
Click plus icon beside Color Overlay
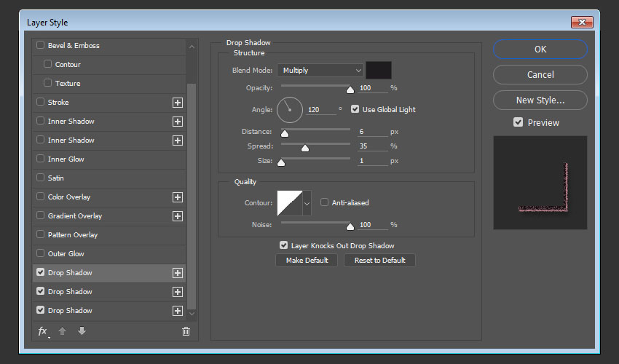(x=177, y=197)
